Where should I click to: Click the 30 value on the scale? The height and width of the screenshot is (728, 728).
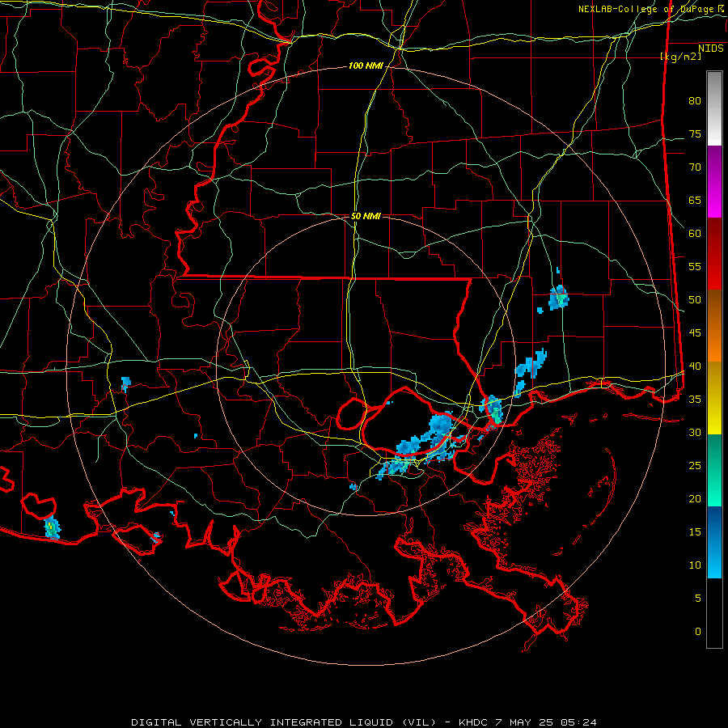click(x=695, y=432)
